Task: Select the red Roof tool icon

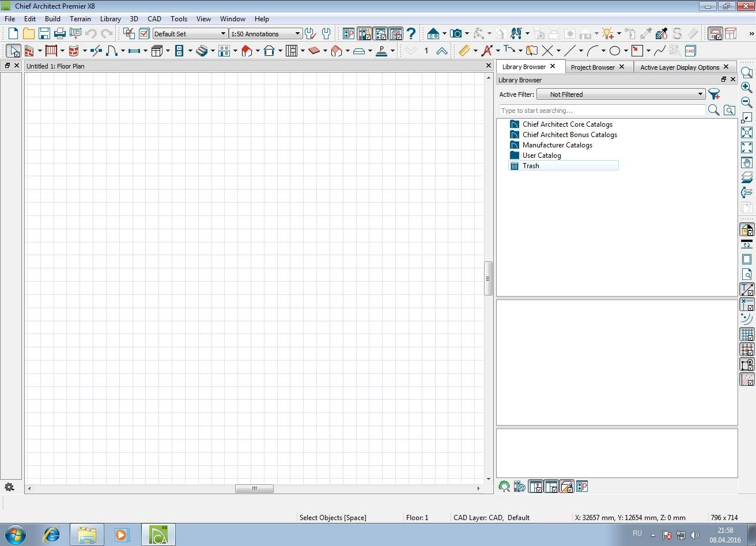Action: click(x=247, y=51)
